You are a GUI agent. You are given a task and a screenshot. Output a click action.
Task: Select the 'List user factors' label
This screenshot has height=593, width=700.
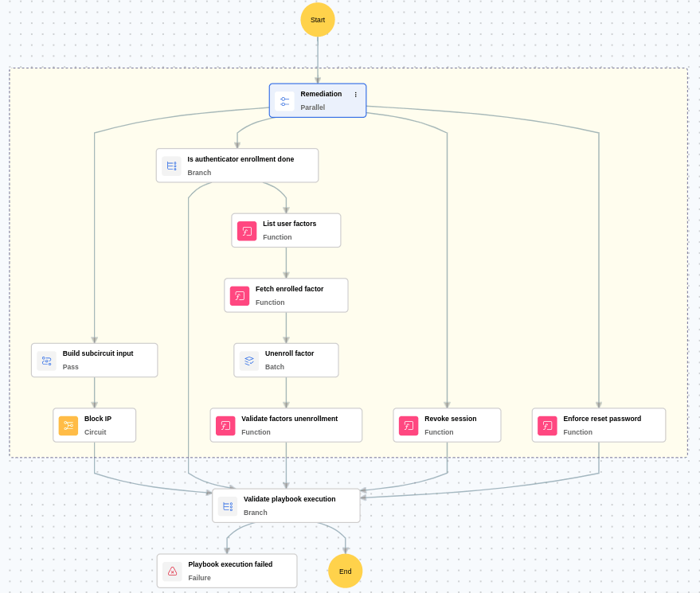289,224
